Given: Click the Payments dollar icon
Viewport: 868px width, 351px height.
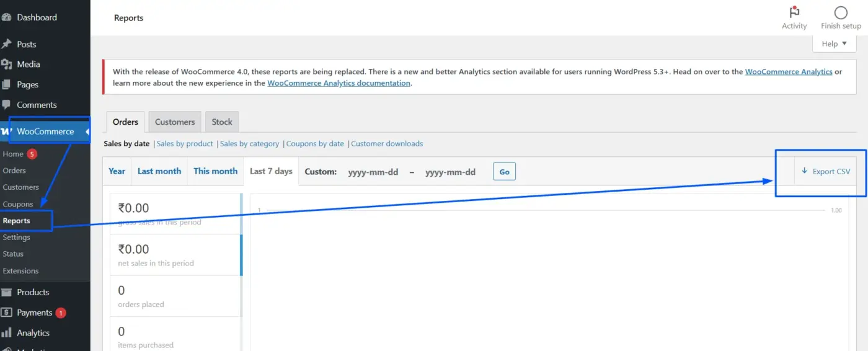Looking at the screenshot, I should coord(6,313).
